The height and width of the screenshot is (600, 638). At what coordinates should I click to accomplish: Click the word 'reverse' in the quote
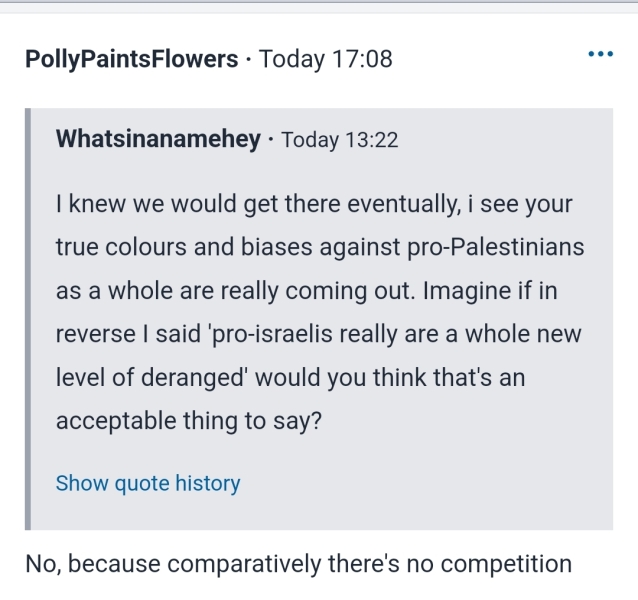[92, 335]
